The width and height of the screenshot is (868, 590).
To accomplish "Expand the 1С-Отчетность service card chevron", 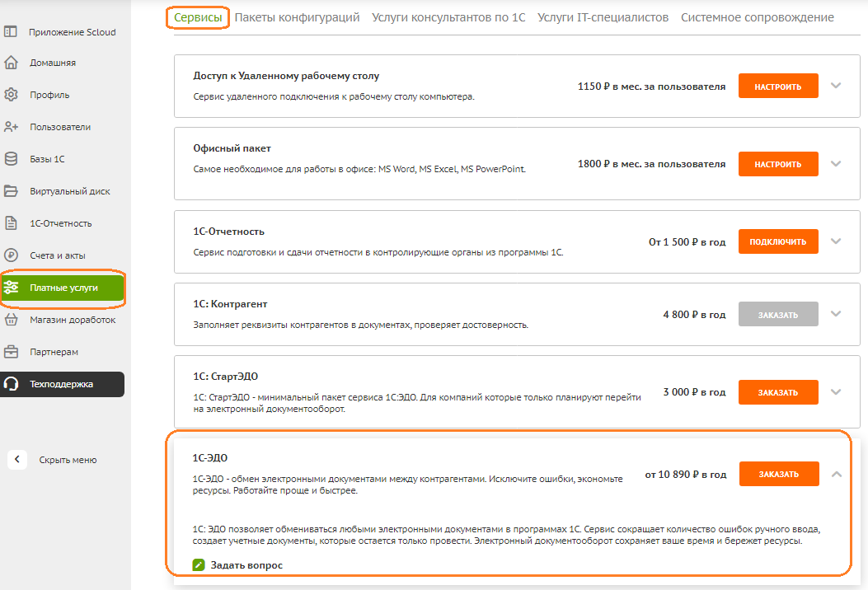I will pyautogui.click(x=836, y=241).
